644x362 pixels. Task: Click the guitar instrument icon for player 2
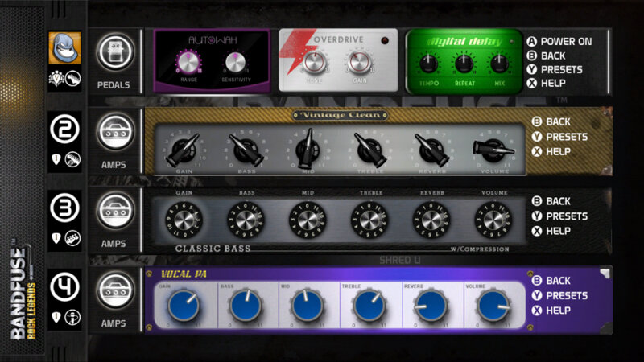72,159
